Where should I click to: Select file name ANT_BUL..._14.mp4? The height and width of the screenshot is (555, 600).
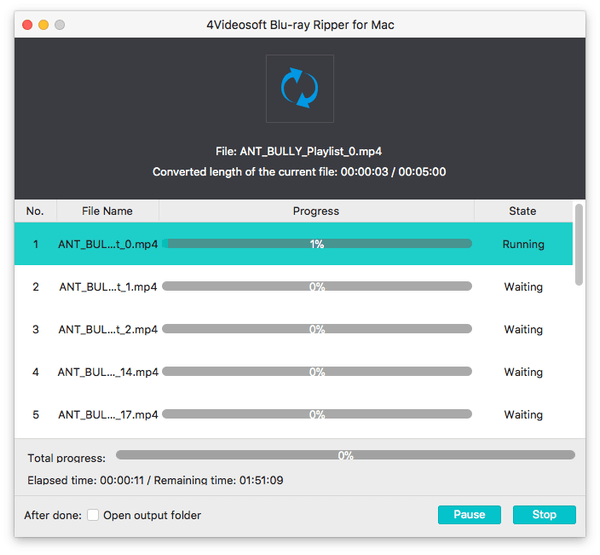pos(108,372)
